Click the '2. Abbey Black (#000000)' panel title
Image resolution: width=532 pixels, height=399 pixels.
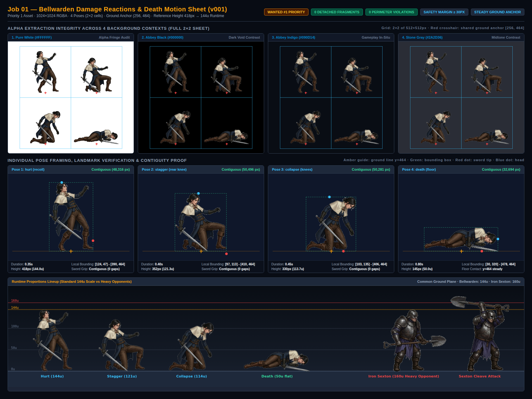tap(162, 37)
